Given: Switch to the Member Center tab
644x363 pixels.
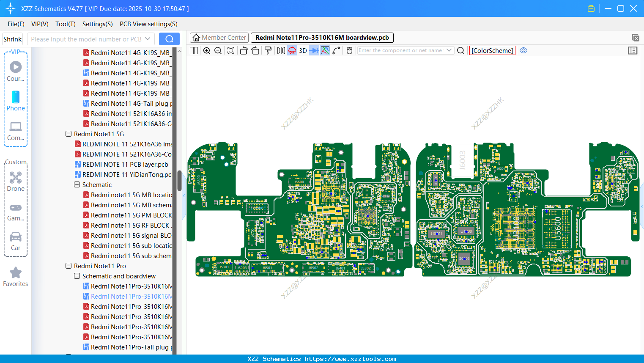Looking at the screenshot, I should point(219,38).
